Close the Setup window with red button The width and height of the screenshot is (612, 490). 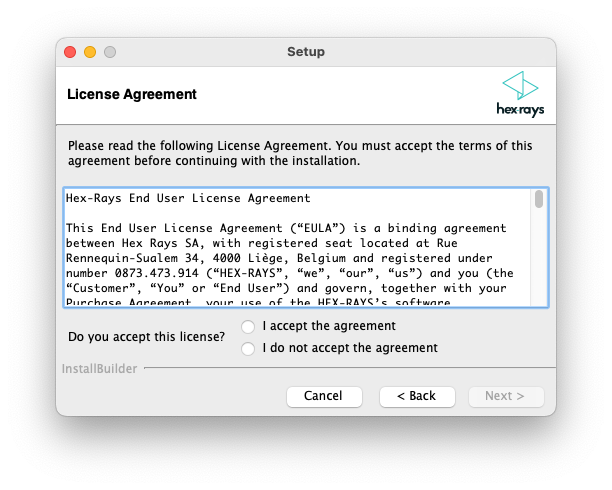pos(70,51)
